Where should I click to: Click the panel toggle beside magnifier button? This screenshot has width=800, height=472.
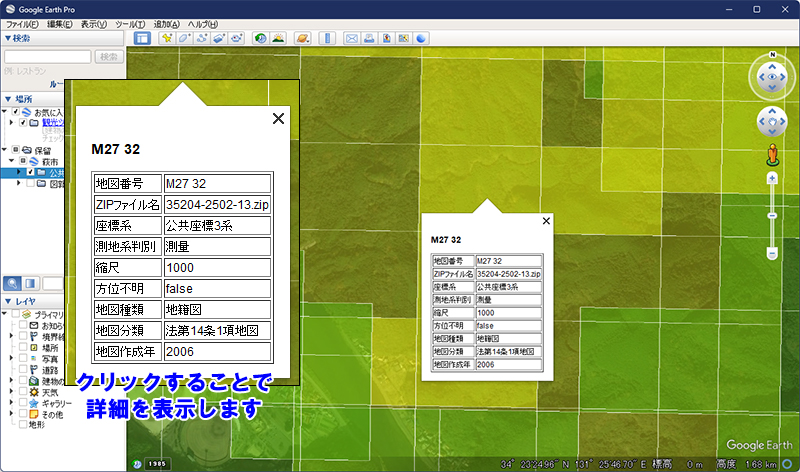pyautogui.click(x=31, y=283)
